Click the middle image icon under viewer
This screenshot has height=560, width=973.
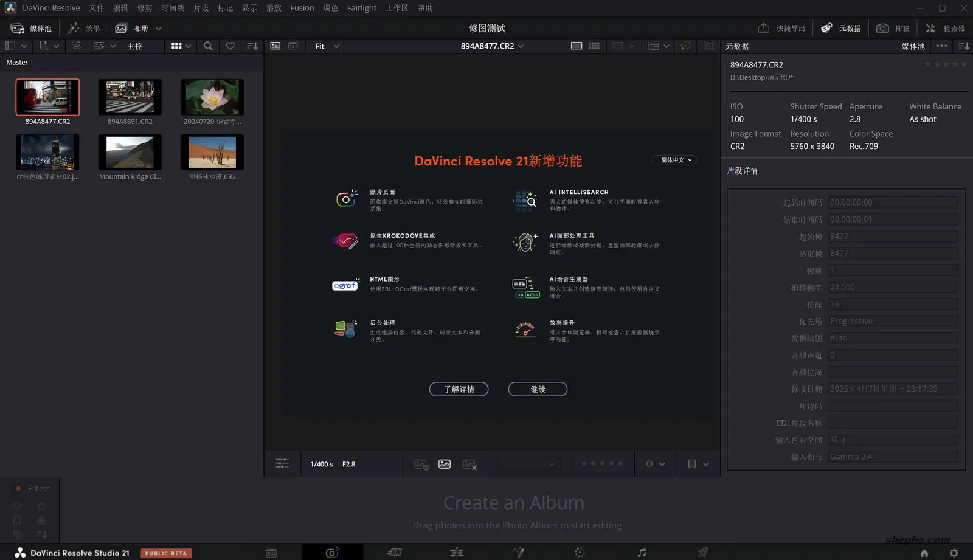pos(445,464)
